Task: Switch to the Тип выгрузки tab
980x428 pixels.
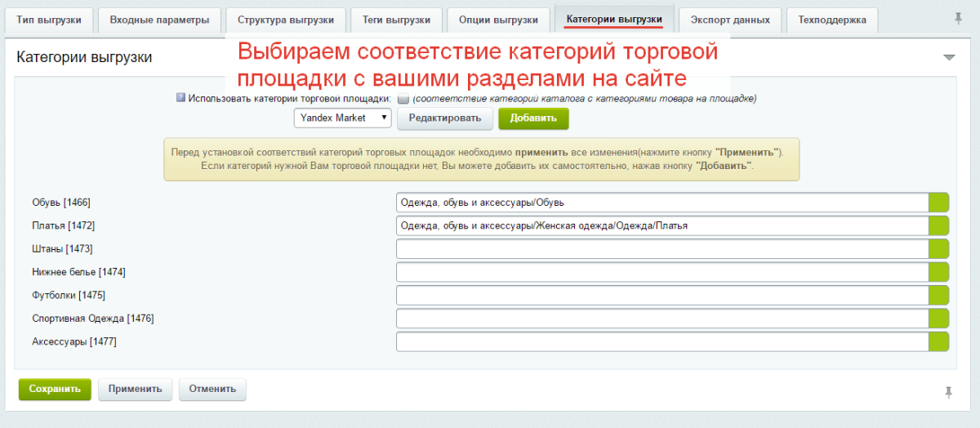Action: pyautogui.click(x=49, y=20)
